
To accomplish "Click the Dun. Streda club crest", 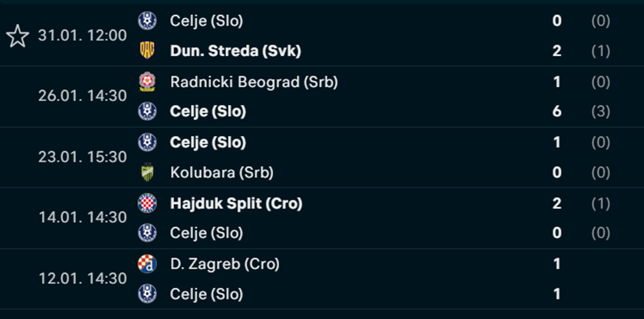I will click(x=147, y=51).
